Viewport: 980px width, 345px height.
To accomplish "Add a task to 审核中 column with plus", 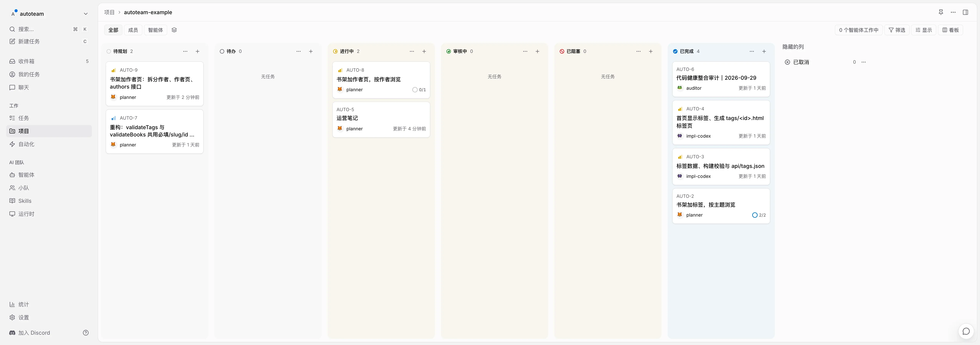I will (x=537, y=51).
